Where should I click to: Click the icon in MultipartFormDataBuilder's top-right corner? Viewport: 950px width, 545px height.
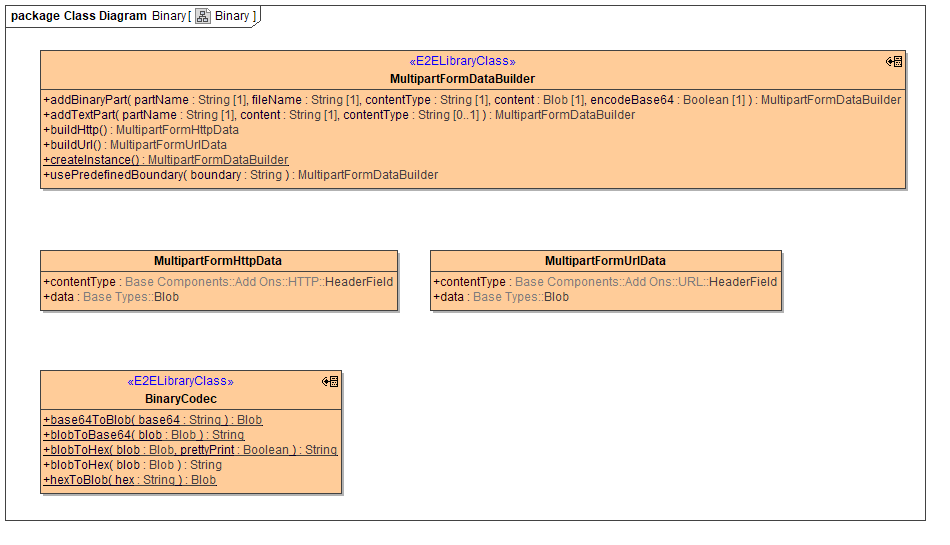[x=894, y=62]
